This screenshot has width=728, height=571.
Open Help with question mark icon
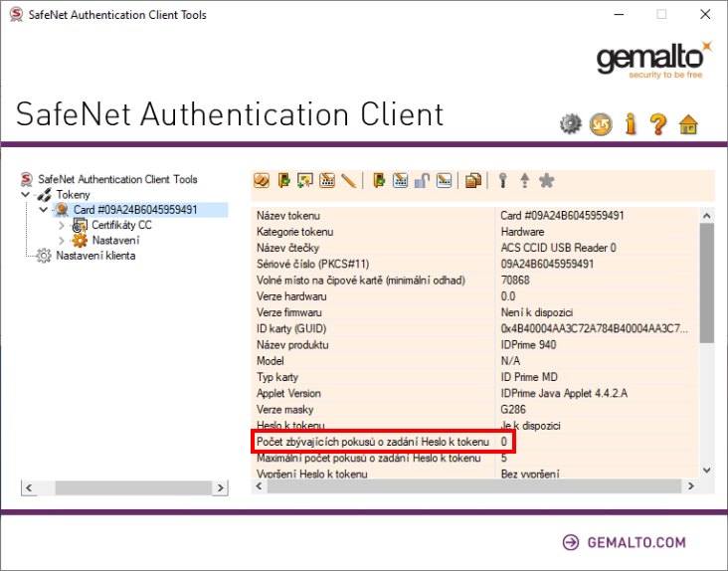coord(658,124)
